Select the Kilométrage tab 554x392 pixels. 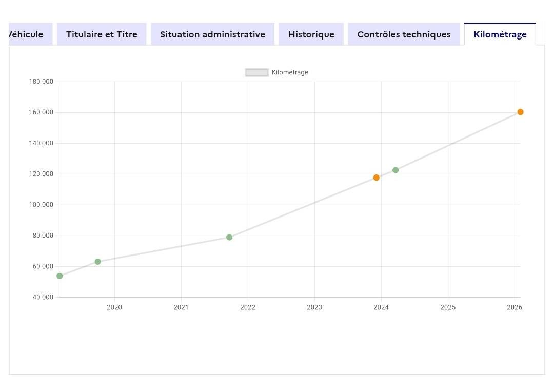pos(500,34)
